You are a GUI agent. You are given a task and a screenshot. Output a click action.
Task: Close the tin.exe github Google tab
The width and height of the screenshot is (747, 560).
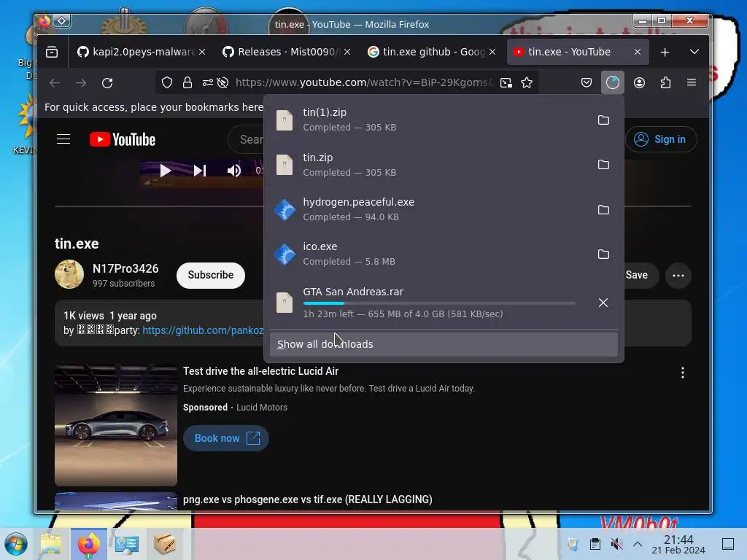click(x=492, y=52)
